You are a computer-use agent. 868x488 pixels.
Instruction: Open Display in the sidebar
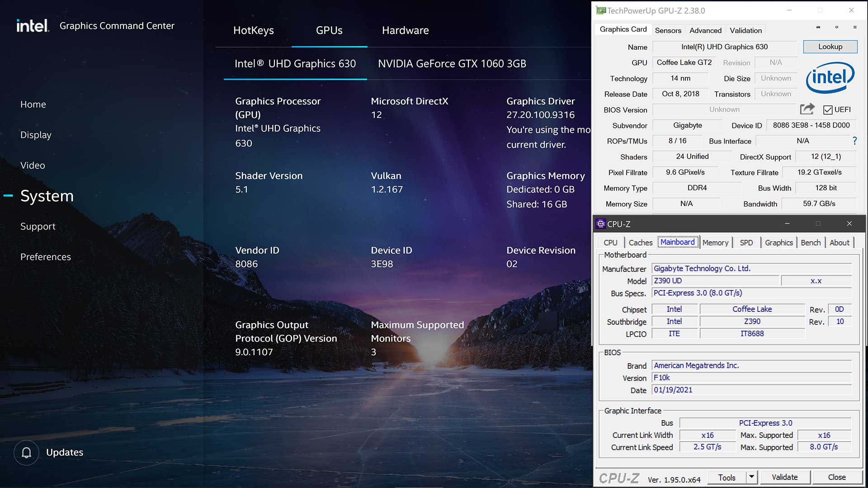point(36,135)
